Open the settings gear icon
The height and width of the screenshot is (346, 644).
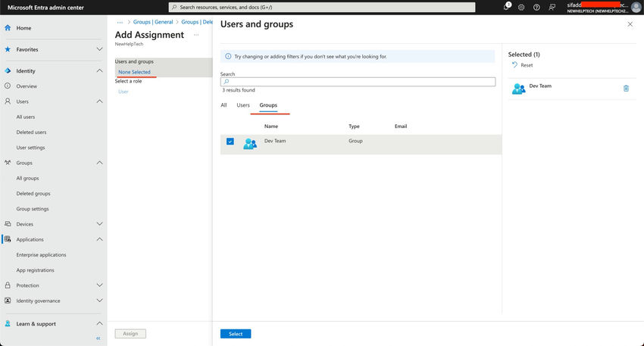tap(521, 7)
